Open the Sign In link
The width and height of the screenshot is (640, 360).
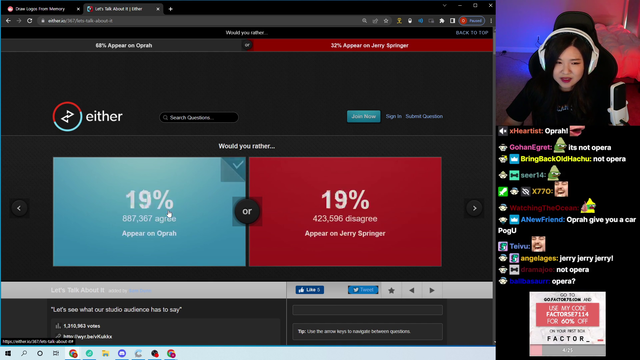[x=393, y=116]
